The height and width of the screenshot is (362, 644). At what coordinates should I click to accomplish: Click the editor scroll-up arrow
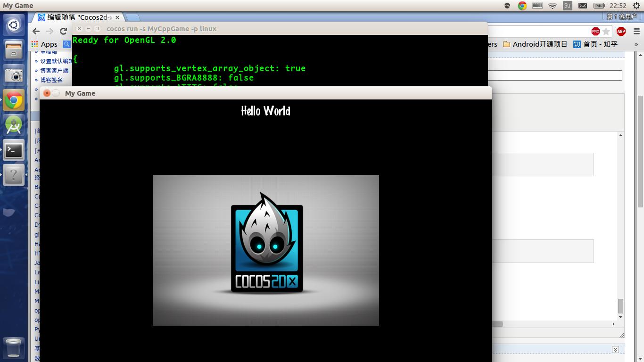(620, 135)
